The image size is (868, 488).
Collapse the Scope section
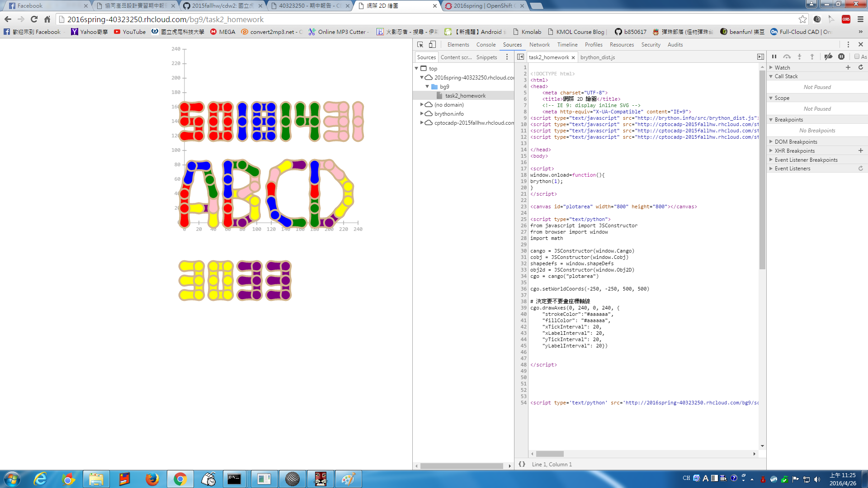[x=771, y=98]
